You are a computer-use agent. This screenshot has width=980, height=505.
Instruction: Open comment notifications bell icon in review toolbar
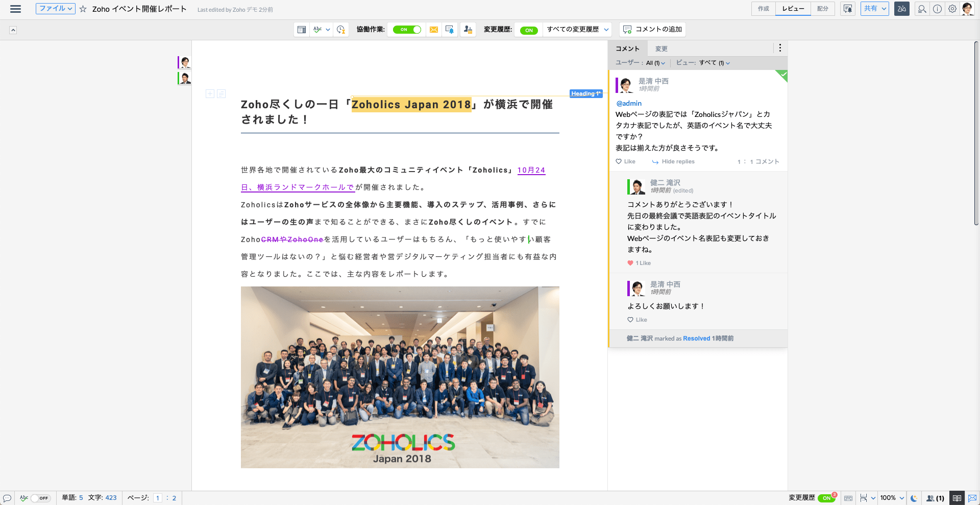tap(450, 30)
